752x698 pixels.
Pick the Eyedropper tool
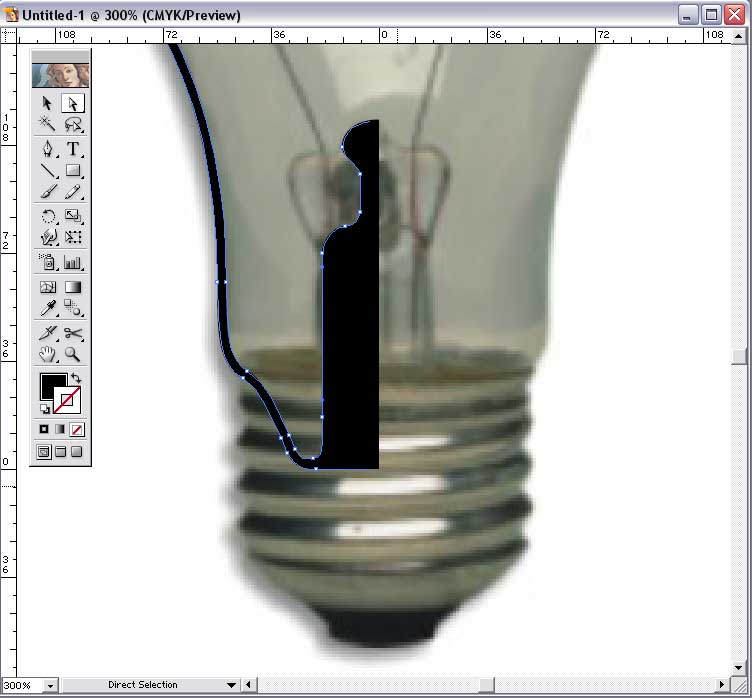click(47, 308)
